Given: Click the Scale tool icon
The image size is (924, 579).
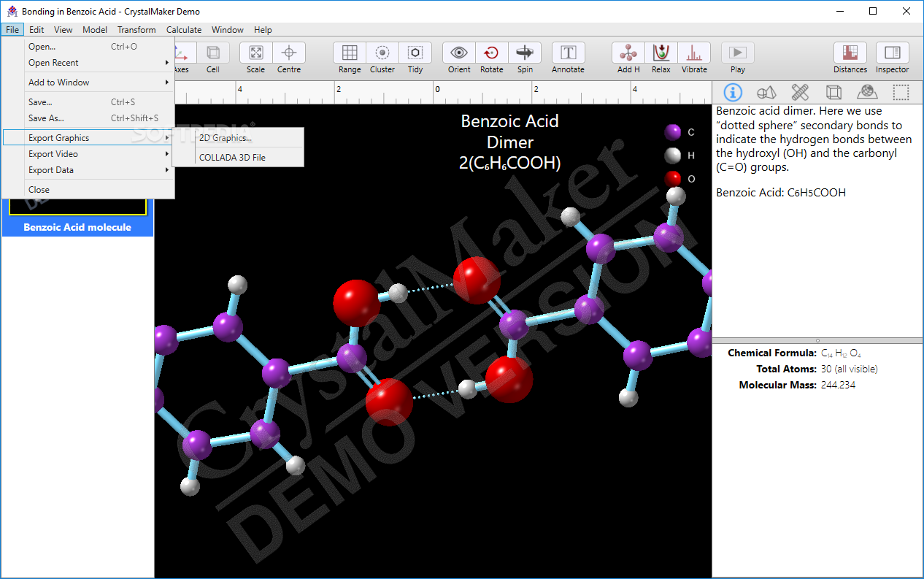Looking at the screenshot, I should pyautogui.click(x=255, y=53).
